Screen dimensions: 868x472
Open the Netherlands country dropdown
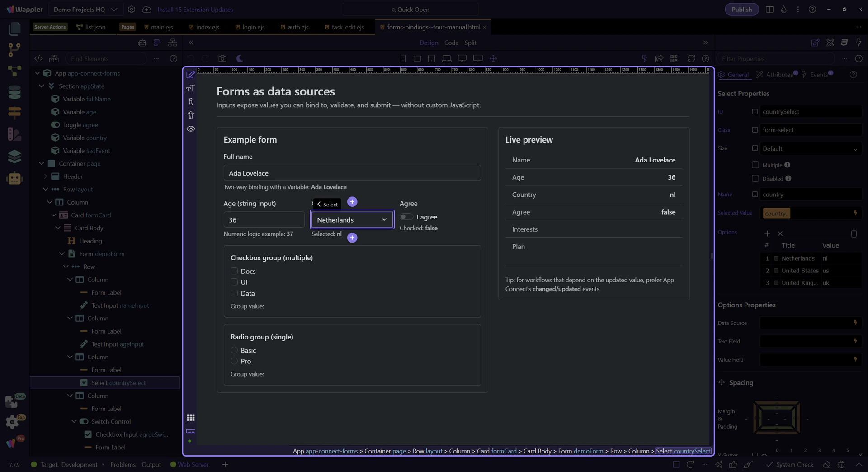[352, 220]
